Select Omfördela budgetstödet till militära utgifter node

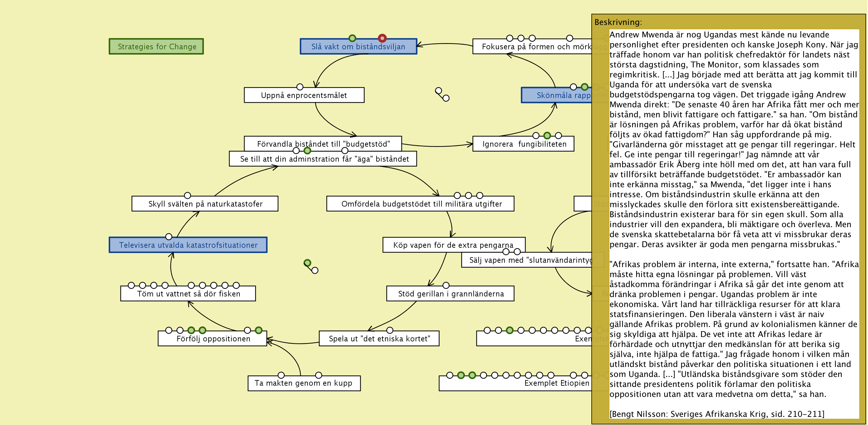click(x=420, y=204)
